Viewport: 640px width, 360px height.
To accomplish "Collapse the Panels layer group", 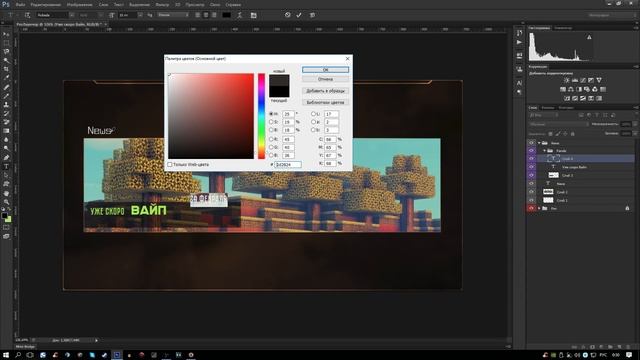I will [x=544, y=151].
